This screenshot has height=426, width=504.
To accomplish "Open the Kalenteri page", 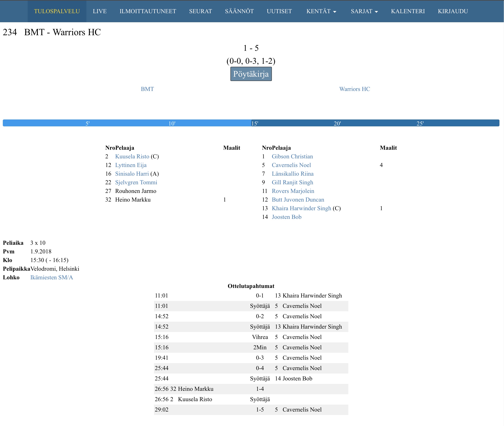I will click(408, 11).
